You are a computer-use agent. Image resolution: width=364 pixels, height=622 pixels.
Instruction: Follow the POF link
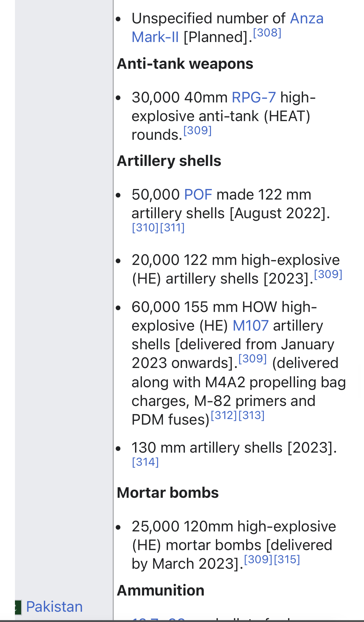pos(198,195)
